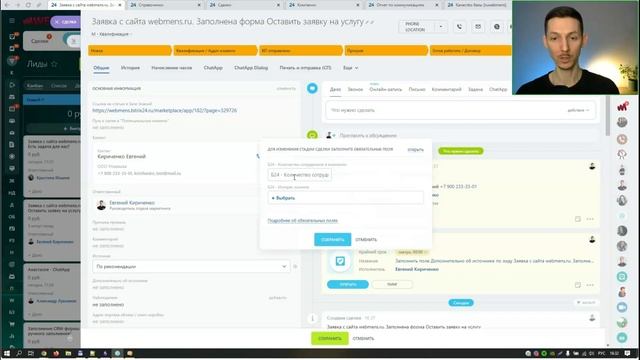The width and height of the screenshot is (640, 360).
Task: Open the Печать и отправка tab
Action: coord(305,68)
